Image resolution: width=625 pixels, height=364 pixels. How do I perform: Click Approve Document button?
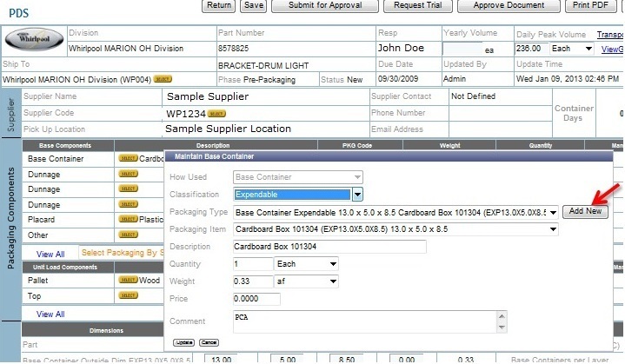pyautogui.click(x=509, y=5)
